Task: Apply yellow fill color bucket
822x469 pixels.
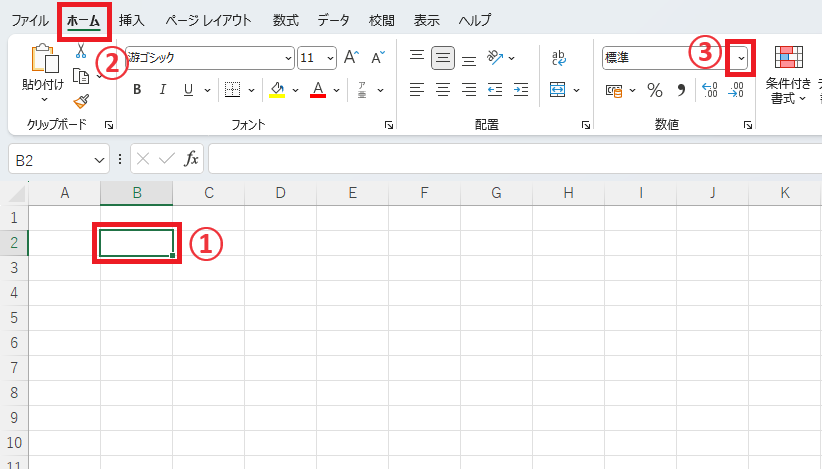Action: tap(277, 90)
